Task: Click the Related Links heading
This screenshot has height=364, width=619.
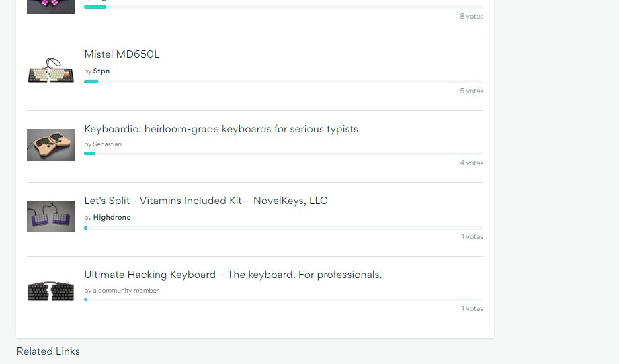Action: [x=48, y=351]
